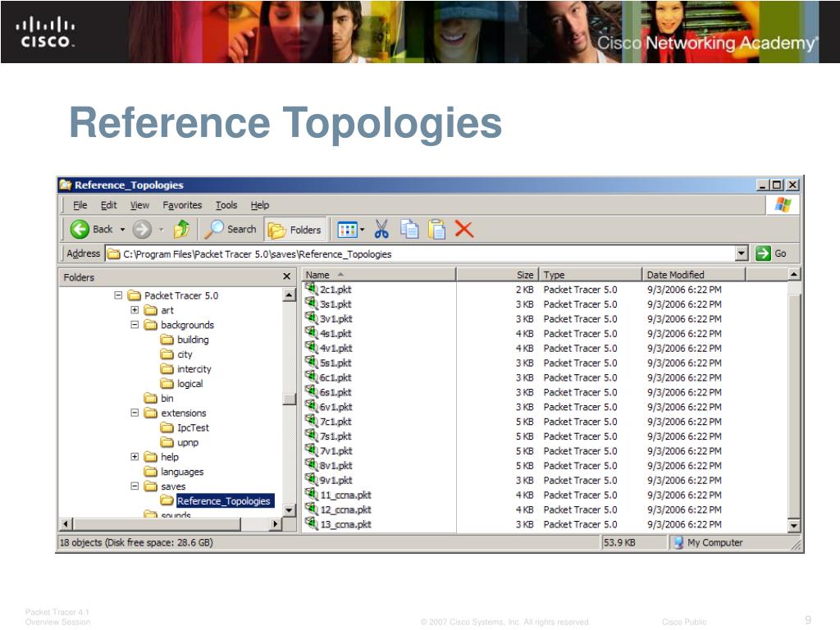Viewport: 840px width, 630px height.
Task: Sort files by the Size column header
Action: (x=498, y=275)
